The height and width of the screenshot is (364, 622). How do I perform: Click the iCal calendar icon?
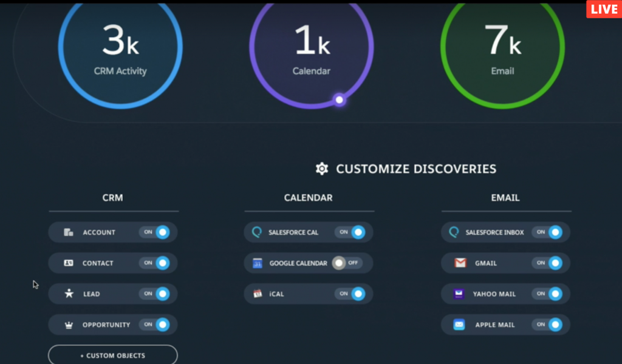258,294
